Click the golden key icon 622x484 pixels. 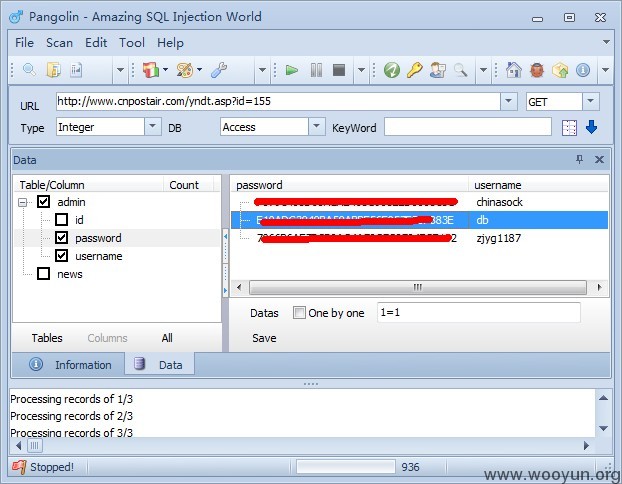pyautogui.click(x=415, y=70)
